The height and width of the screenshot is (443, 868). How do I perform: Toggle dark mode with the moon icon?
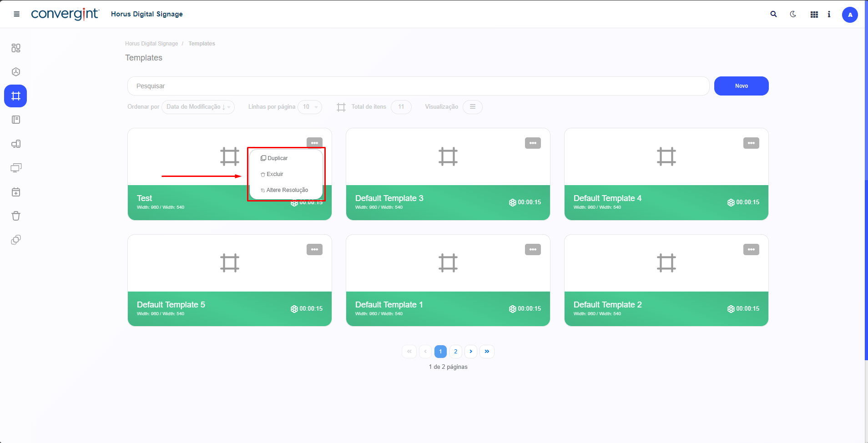pos(793,14)
